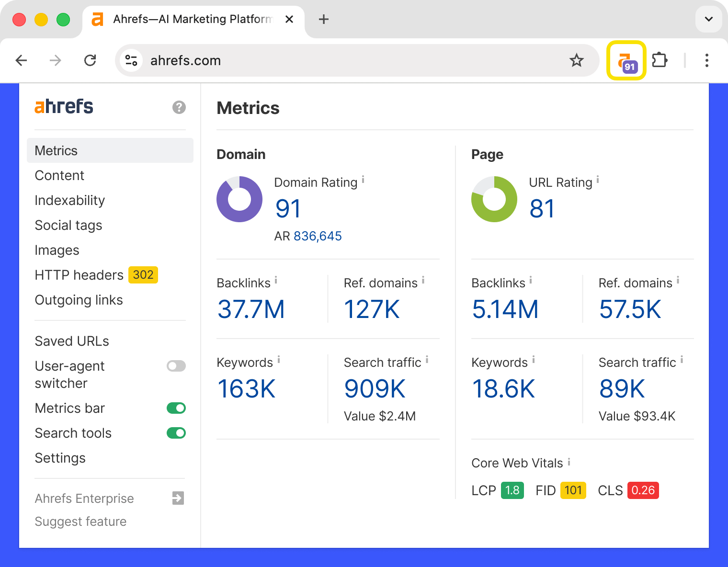Click the red CLS 0.26 badge
This screenshot has width=728, height=567.
(x=643, y=490)
